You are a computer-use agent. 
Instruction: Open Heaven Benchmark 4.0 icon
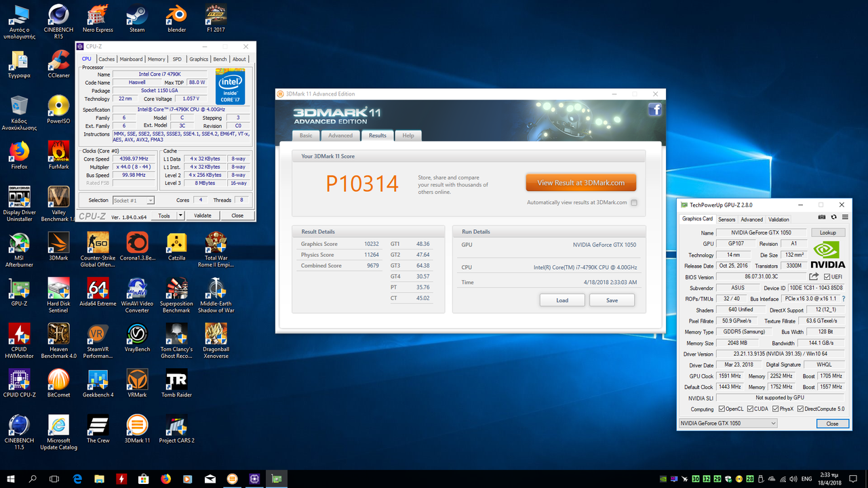coord(58,341)
